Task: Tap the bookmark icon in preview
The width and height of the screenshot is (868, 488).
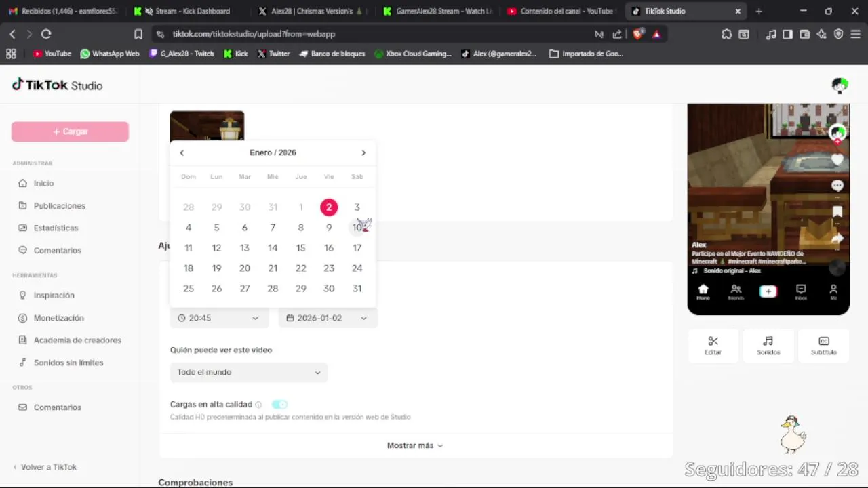Action: click(x=837, y=211)
